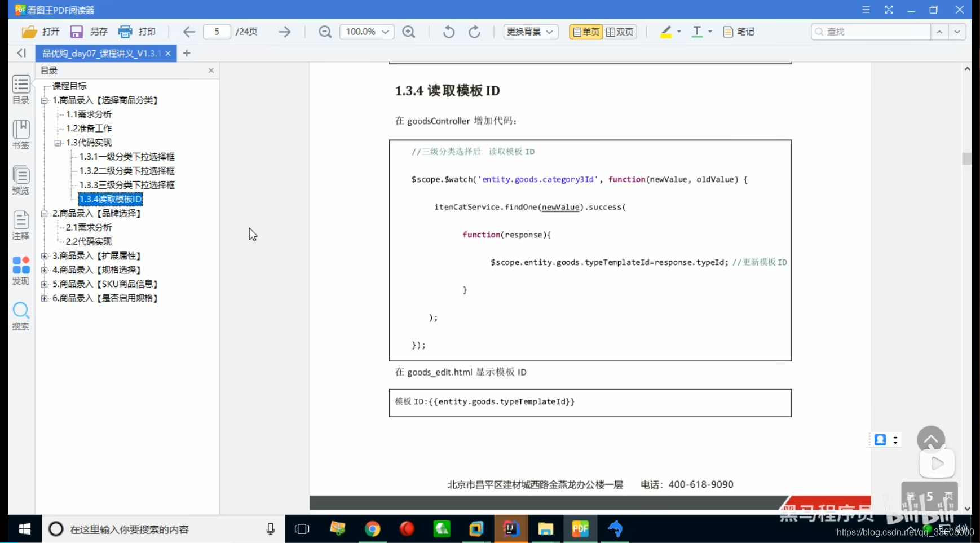
Task: Select 课程目标 in the outline
Action: [69, 86]
